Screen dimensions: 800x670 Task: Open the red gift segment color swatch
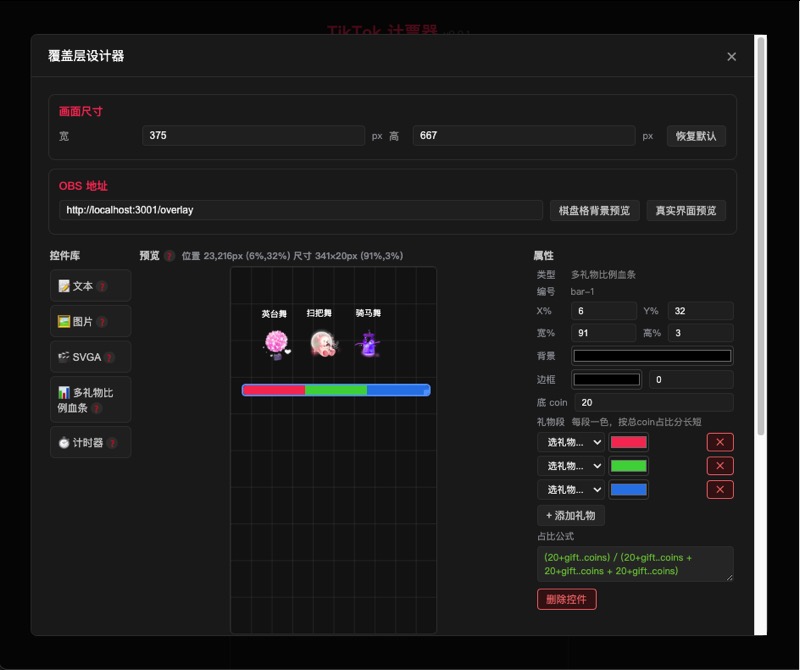click(x=629, y=442)
